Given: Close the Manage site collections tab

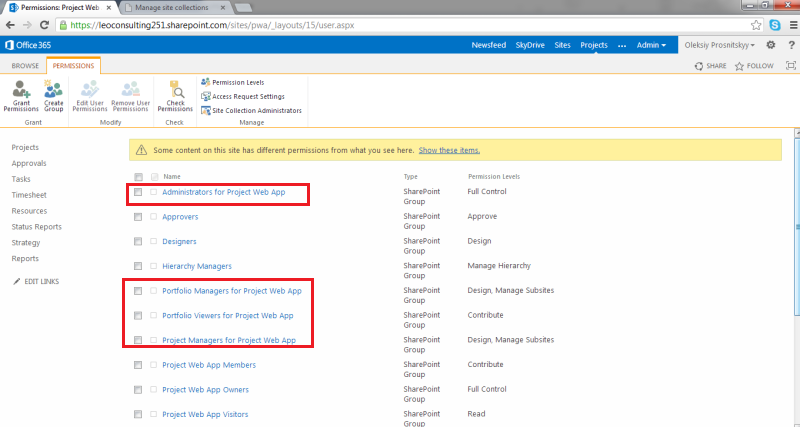Looking at the screenshot, I should point(223,8).
